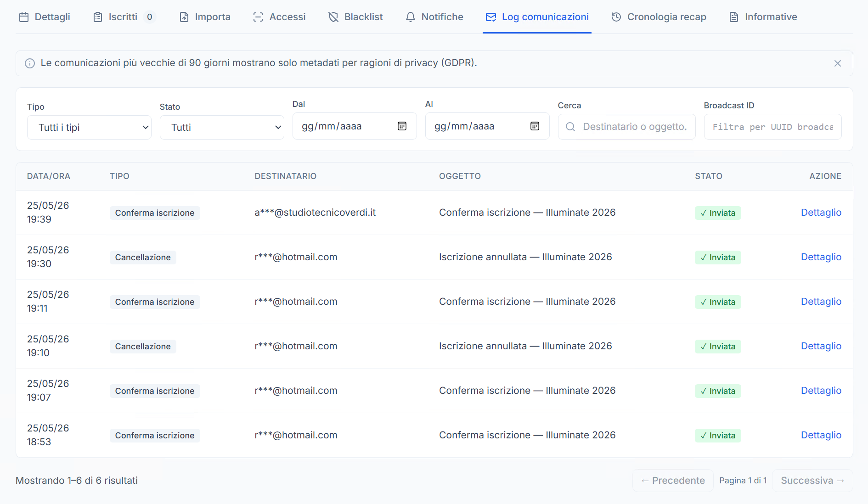Click the document icon beside Informative
The image size is (868, 504).
[x=734, y=17]
